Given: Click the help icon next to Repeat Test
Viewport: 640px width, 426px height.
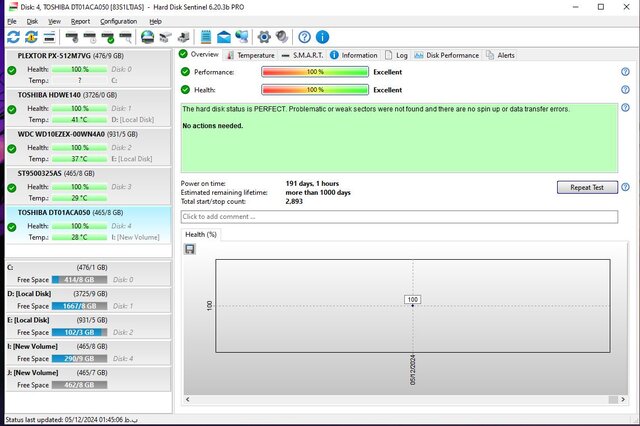Looking at the screenshot, I should pyautogui.click(x=625, y=187).
